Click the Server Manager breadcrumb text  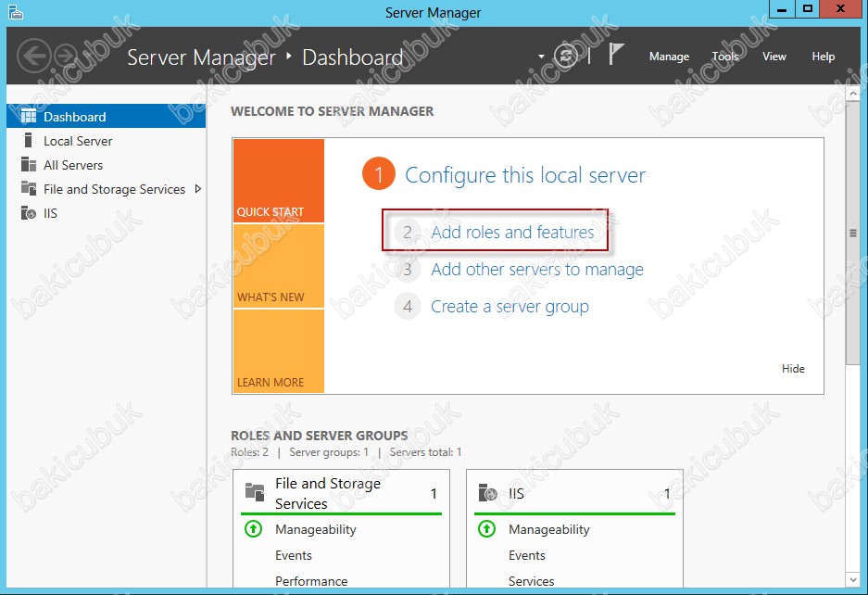coord(201,57)
